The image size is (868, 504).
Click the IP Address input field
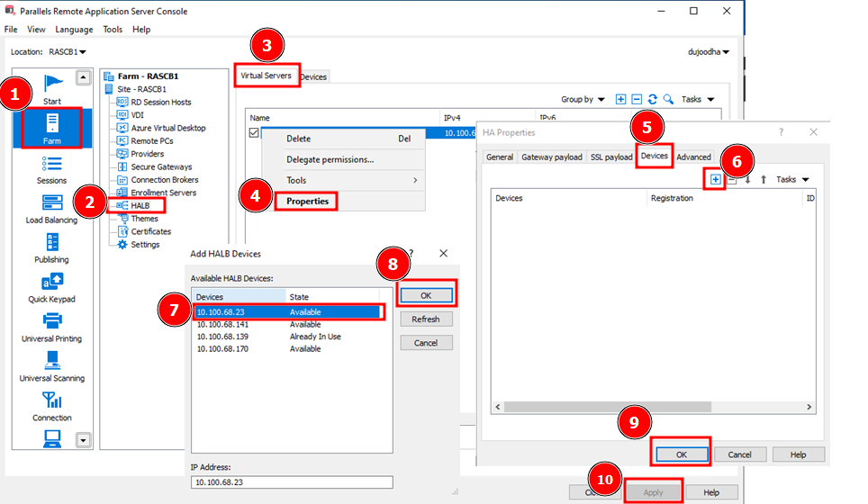click(292, 482)
